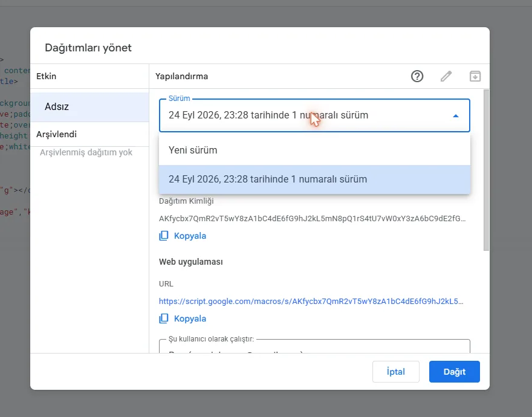Click the dialog's vertical scrollbar thumb
Viewport: 532px width, 417px height.
tap(486, 170)
